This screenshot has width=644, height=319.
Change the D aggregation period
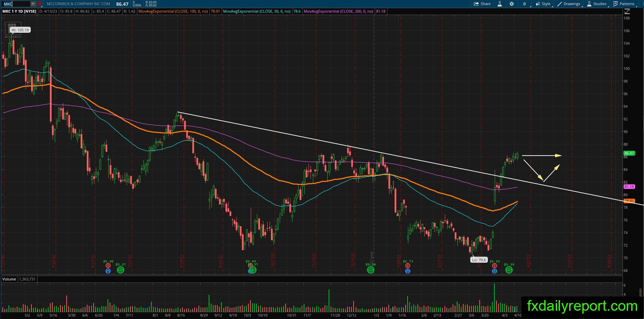coord(524,4)
